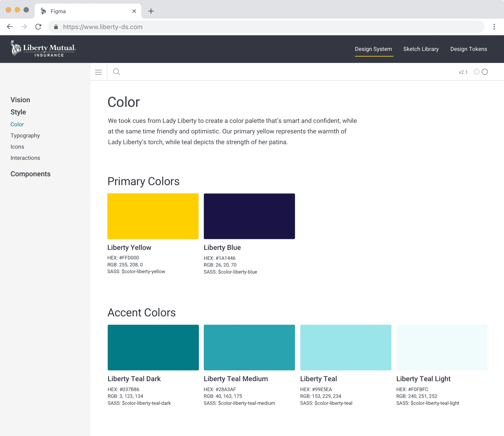Click SASS: $color-liberty-blue text
The width and height of the screenshot is (504, 436).
tap(230, 272)
